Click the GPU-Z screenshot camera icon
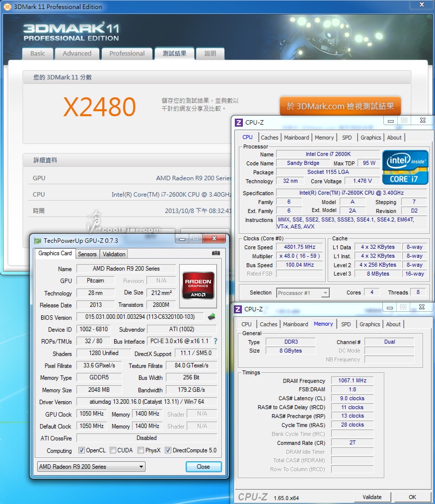The width and height of the screenshot is (435, 504). pos(216,253)
